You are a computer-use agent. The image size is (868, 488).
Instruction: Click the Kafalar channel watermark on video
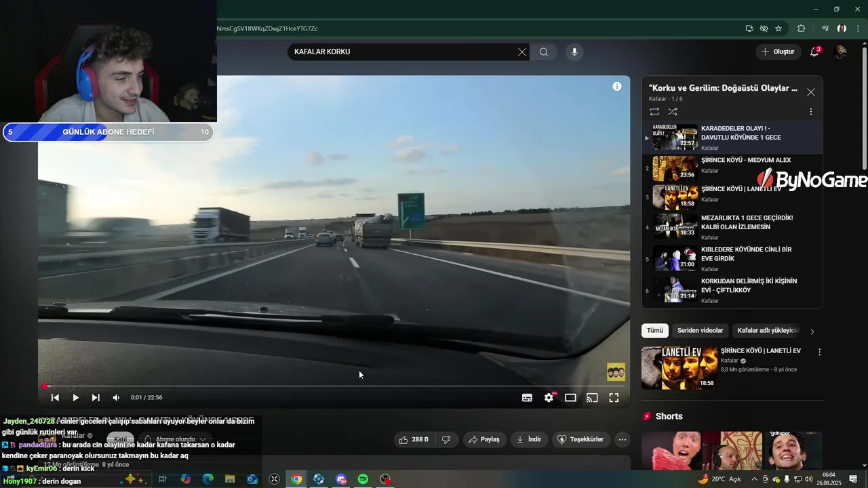(x=616, y=371)
